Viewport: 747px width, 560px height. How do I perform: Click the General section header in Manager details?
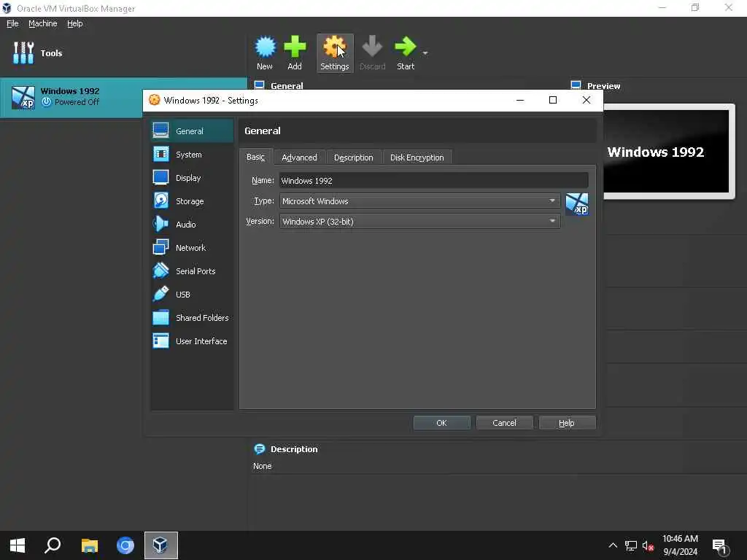[x=287, y=86]
